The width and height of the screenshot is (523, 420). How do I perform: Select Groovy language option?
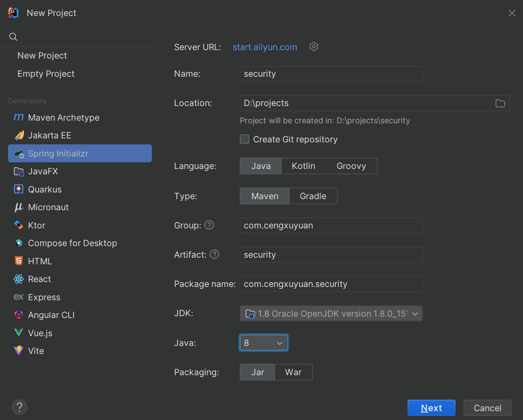[x=351, y=166]
